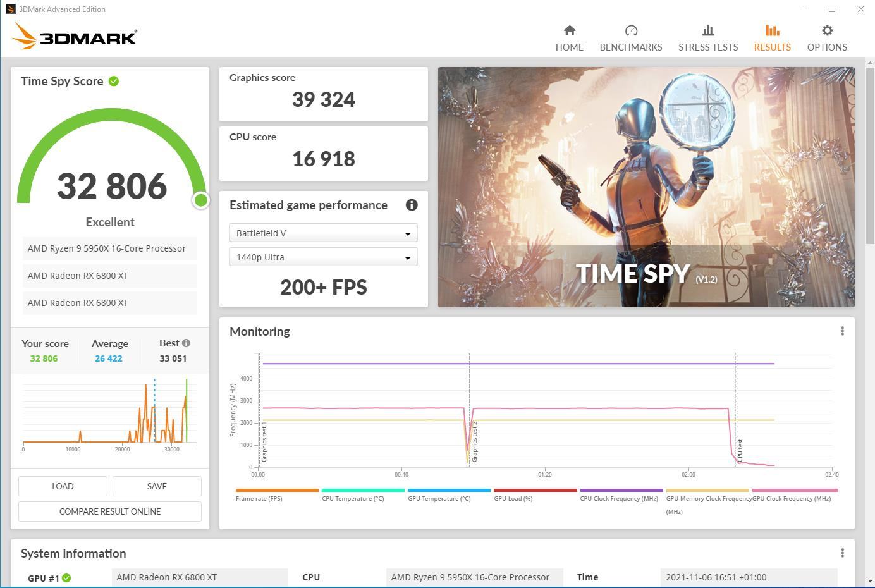Image resolution: width=875 pixels, height=588 pixels.
Task: Click the Monitoring heading
Action: 260,331
